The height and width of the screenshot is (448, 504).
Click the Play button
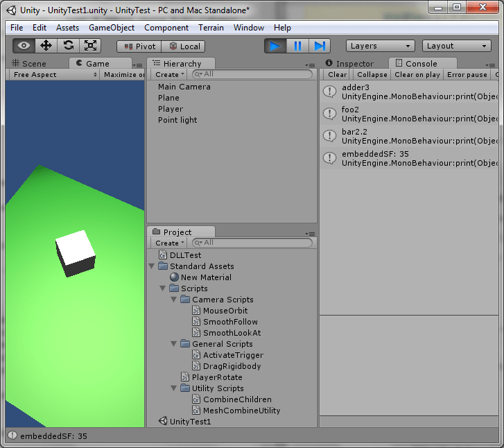275,46
